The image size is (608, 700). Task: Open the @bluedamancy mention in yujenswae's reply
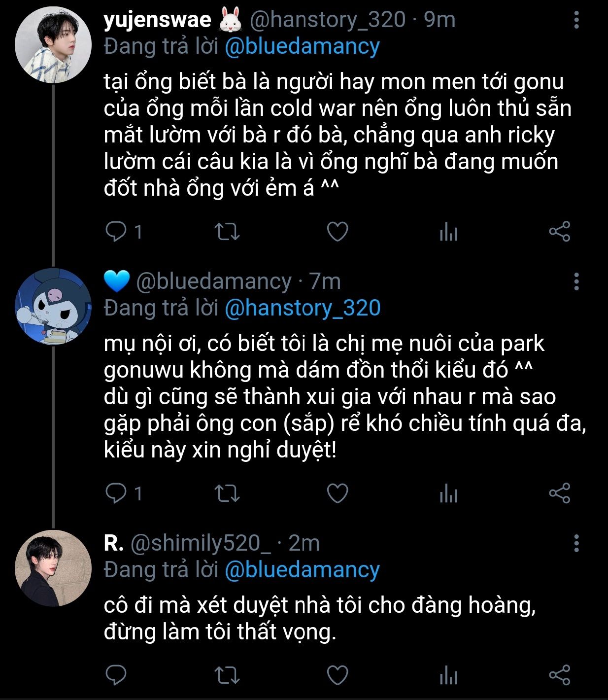[x=302, y=46]
